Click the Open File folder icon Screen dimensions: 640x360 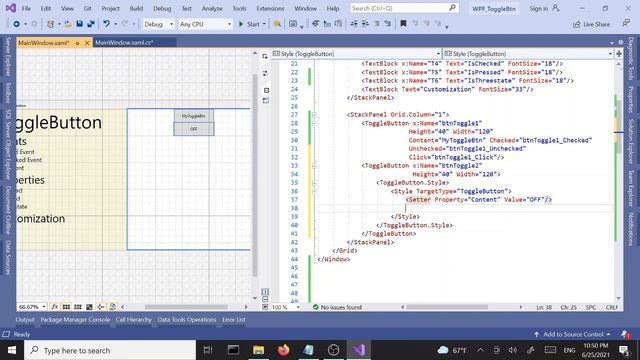click(x=68, y=24)
